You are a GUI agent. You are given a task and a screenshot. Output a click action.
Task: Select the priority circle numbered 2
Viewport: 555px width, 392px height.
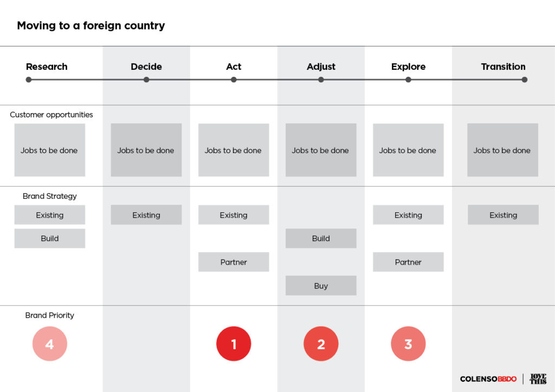tap(321, 344)
